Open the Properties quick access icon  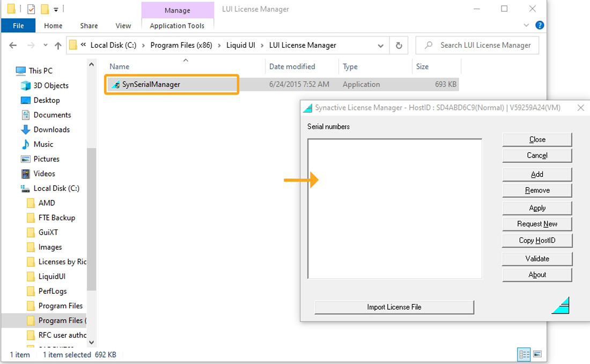31,9
